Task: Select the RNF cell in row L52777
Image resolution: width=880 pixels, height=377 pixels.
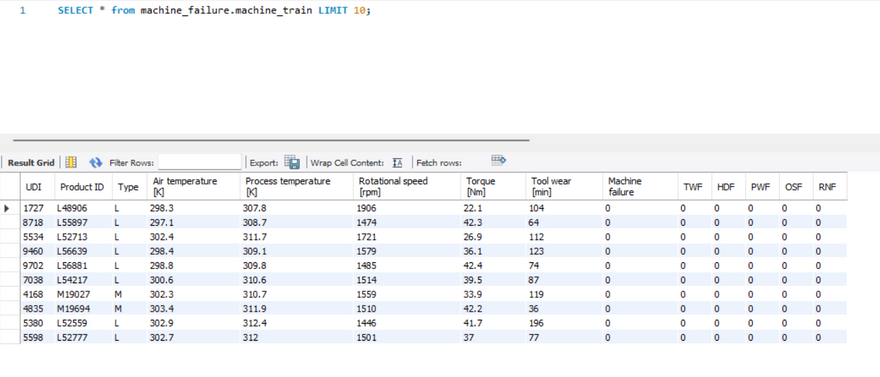Action: click(x=829, y=338)
